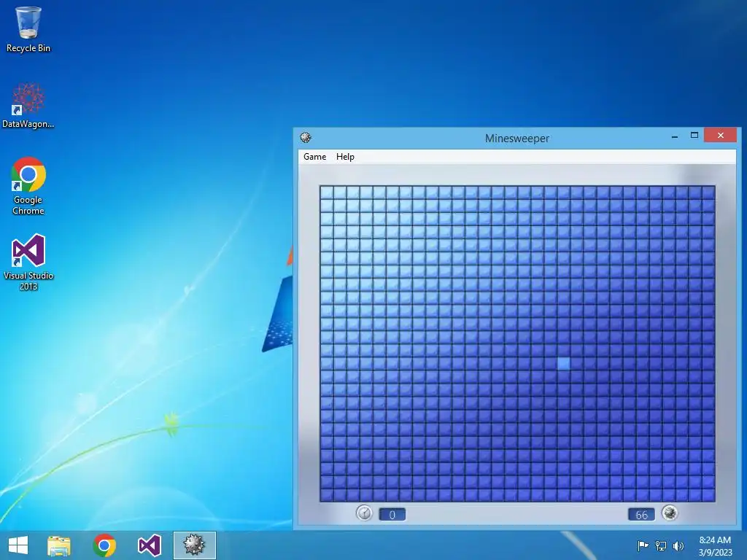The image size is (747, 560).
Task: Open the Action Center flag tray icon
Action: coord(643,545)
